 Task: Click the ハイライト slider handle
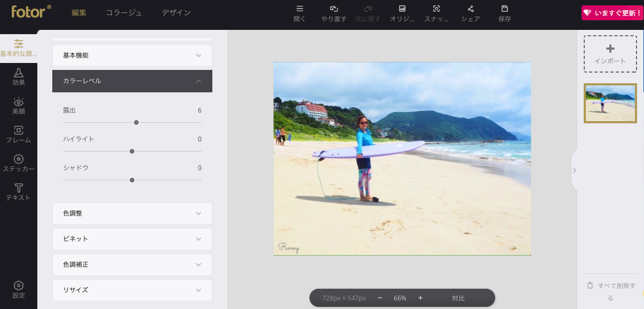[132, 151]
